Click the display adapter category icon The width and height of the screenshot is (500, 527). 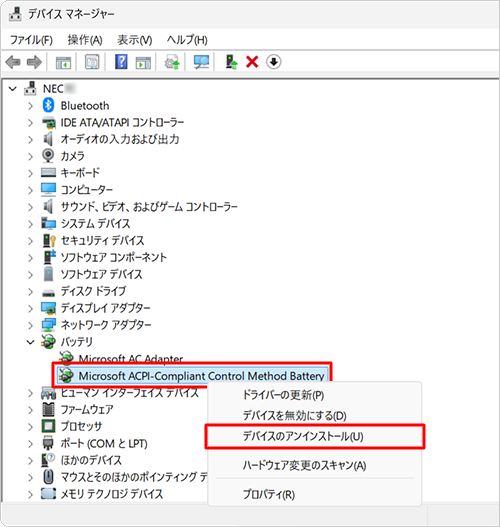48,308
